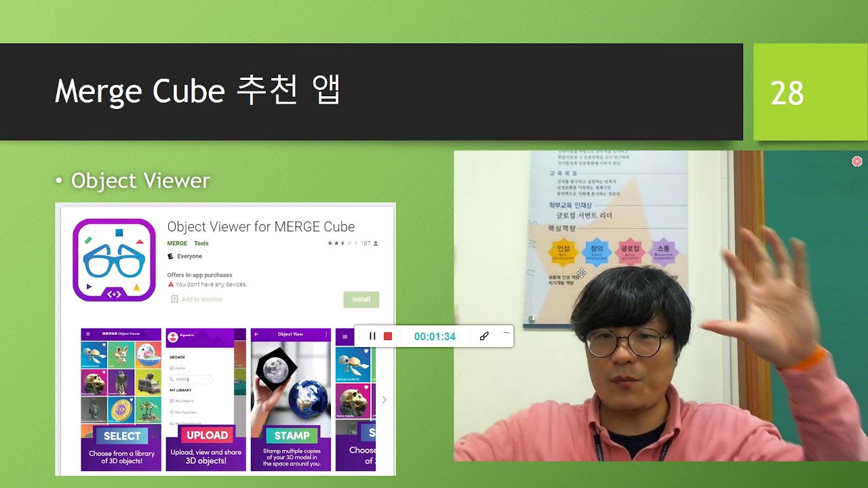868x488 pixels.
Task: Click the Everyone rating E badge icon
Action: click(x=171, y=256)
